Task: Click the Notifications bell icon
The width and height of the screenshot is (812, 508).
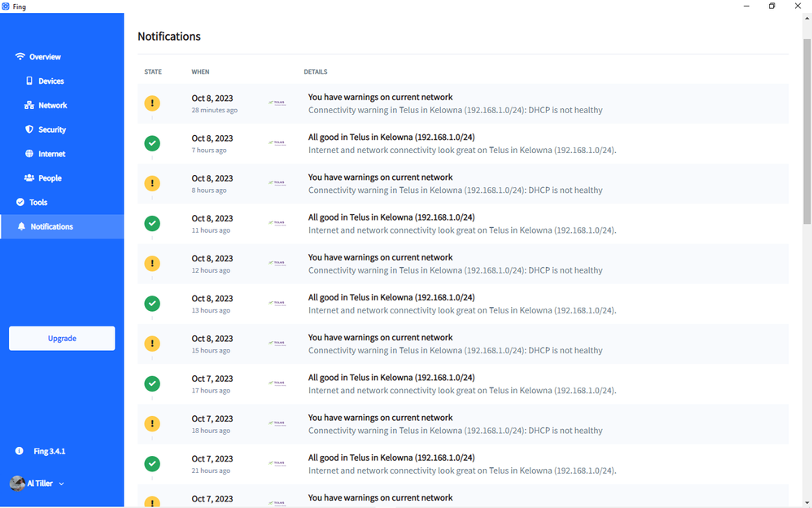Action: pyautogui.click(x=21, y=226)
